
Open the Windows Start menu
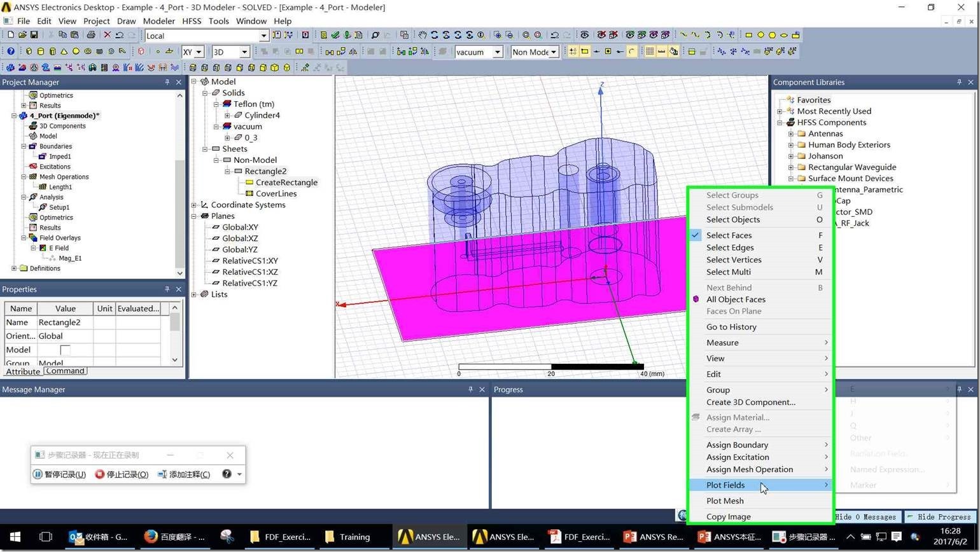(15, 537)
